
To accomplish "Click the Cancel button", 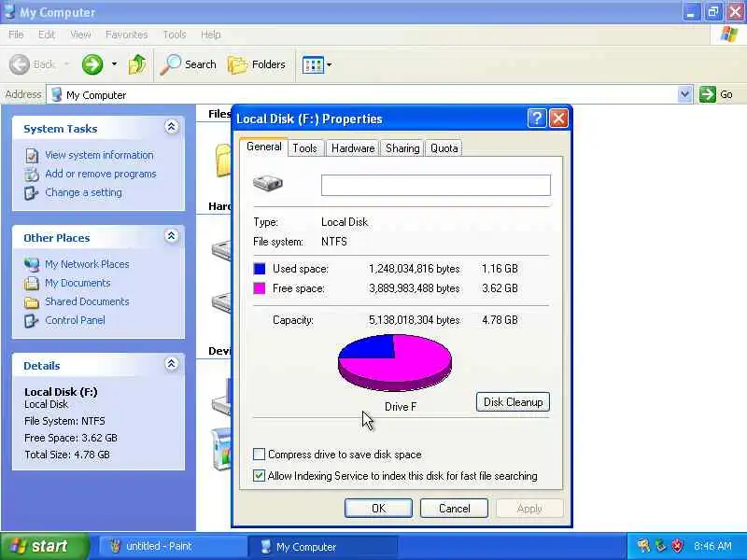I will pos(454,508).
